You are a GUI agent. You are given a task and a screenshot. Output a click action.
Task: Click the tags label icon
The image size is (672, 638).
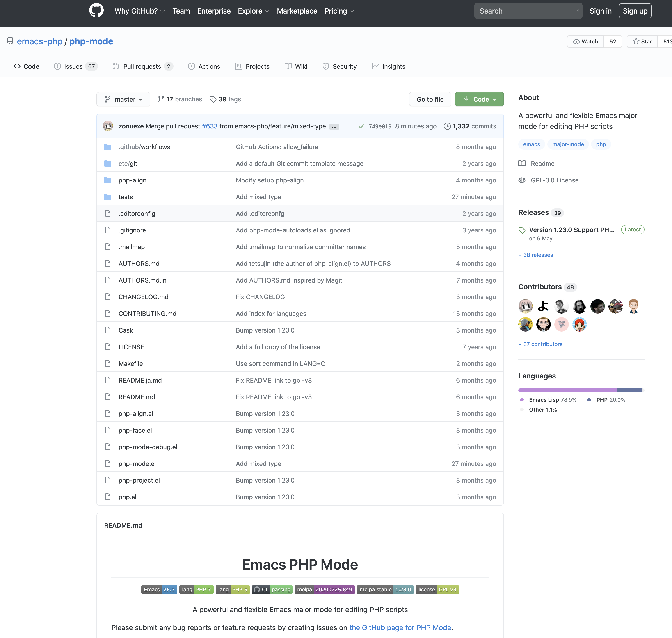click(x=213, y=99)
